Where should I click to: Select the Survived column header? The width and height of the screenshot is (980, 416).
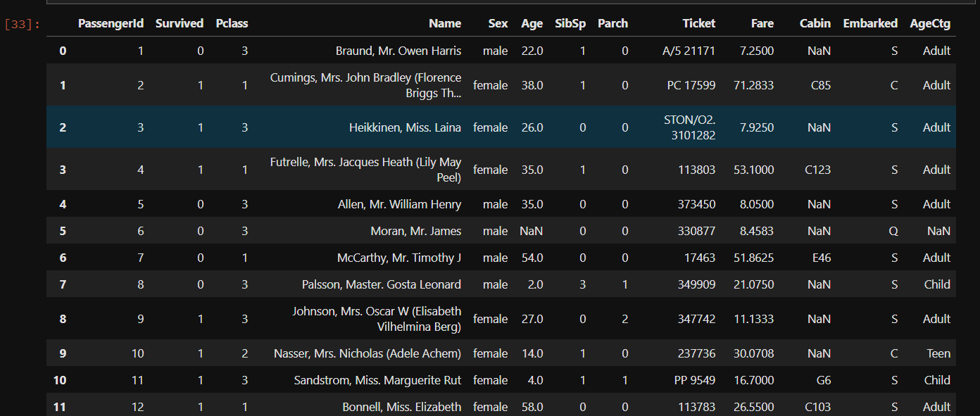point(180,23)
